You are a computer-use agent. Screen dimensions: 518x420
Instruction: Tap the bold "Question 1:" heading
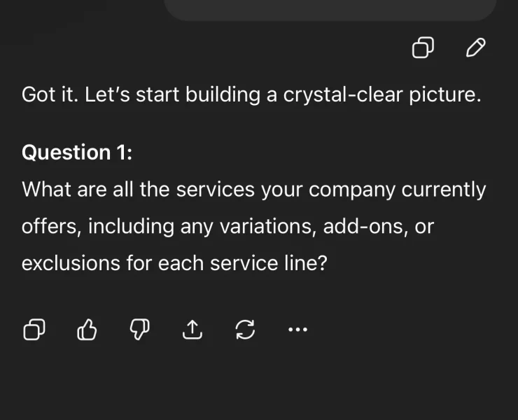(77, 153)
